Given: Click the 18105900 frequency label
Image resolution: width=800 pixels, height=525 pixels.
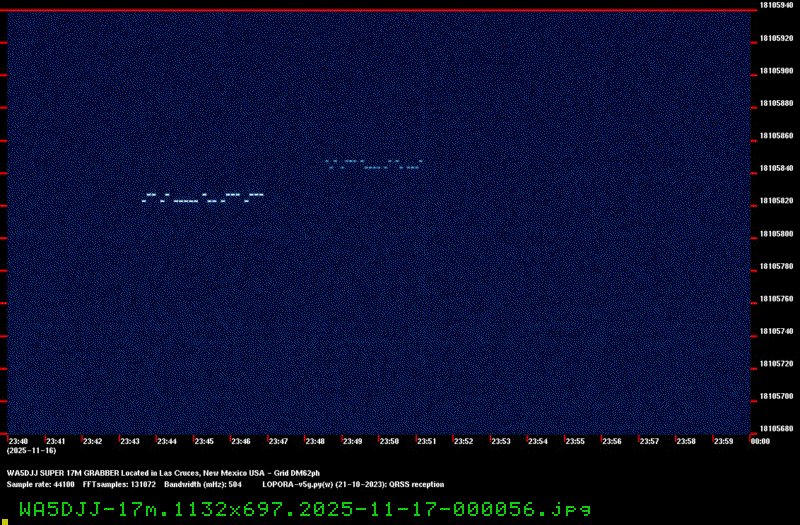Looking at the screenshot, I should (x=777, y=71).
